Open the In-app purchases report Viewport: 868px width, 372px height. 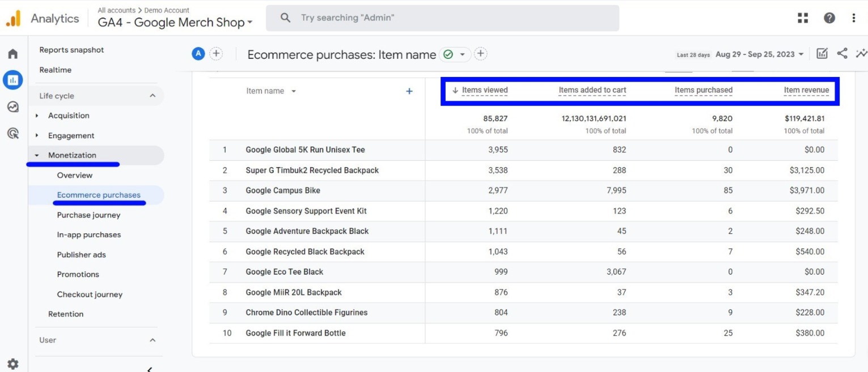[x=89, y=235]
